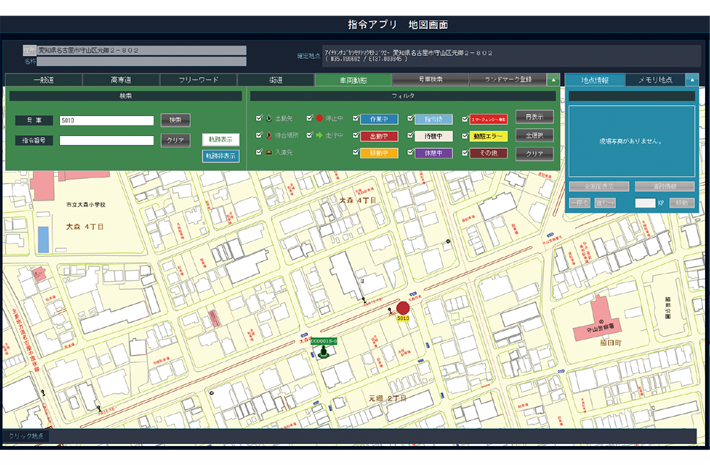
Task: Select the yellow 5013 vehicle label on map
Action: coord(403,318)
